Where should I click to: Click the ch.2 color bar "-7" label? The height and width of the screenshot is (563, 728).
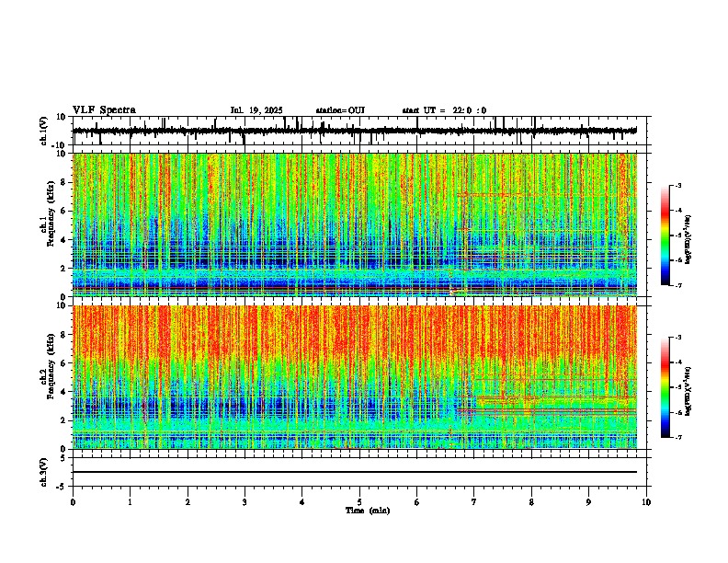[x=678, y=437]
